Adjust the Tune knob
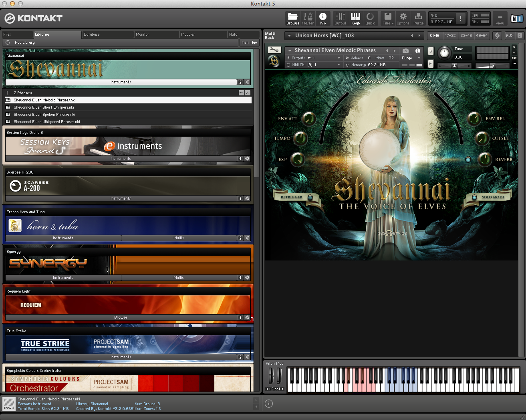Screen dimensions: 526x420 [444, 52]
